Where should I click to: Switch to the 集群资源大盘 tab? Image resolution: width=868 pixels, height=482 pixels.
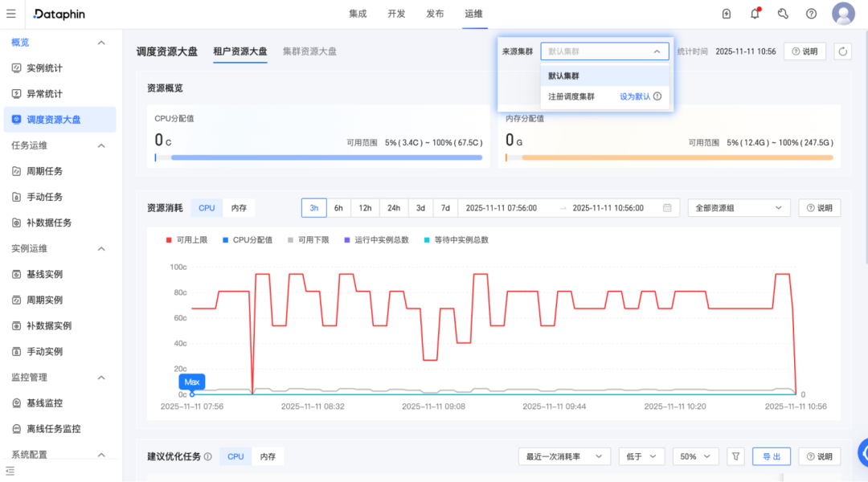click(x=308, y=50)
